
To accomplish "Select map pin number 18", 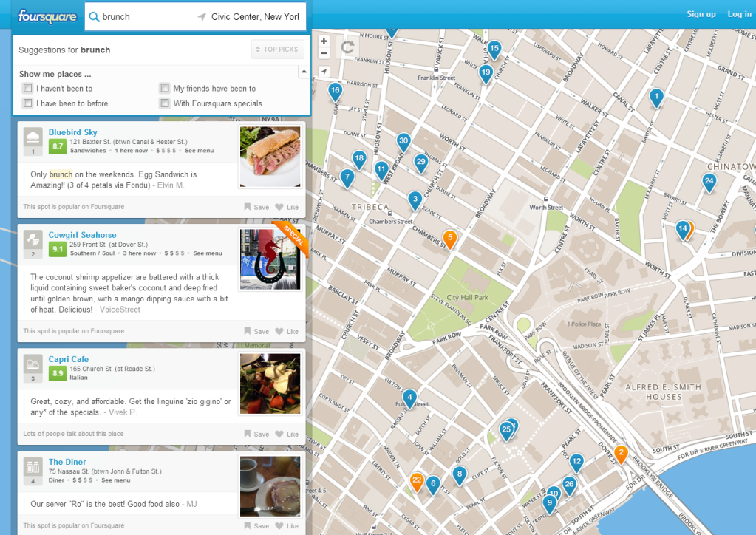I will [x=359, y=160].
